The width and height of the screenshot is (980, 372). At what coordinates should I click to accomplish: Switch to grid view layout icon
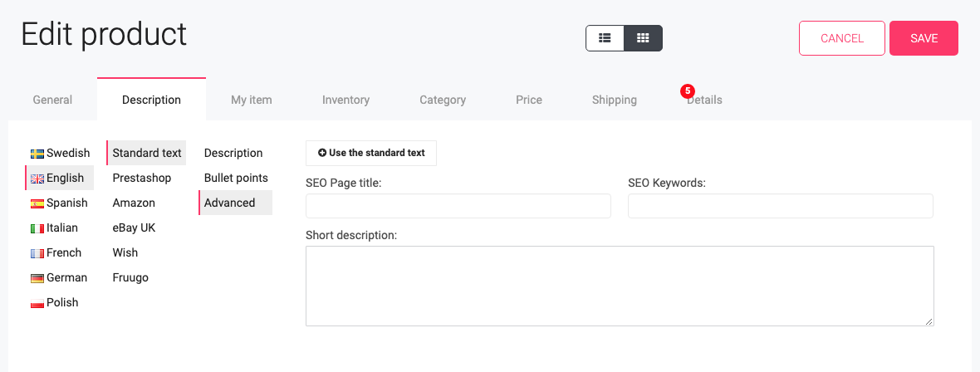coord(643,38)
